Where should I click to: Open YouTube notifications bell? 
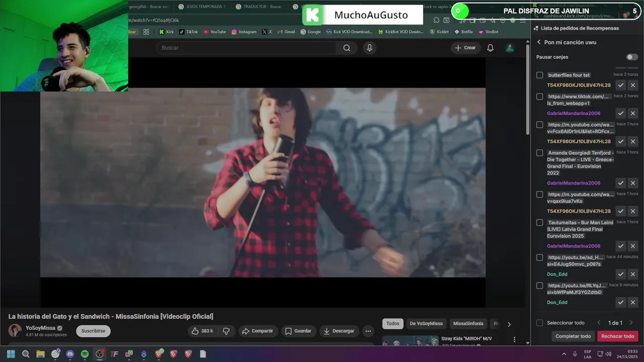(x=490, y=48)
